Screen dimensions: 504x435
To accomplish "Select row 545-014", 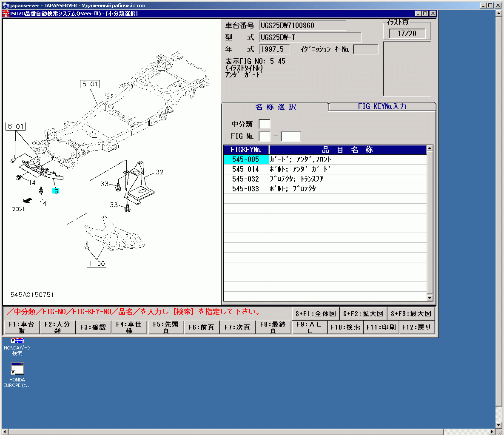I will (x=325, y=169).
